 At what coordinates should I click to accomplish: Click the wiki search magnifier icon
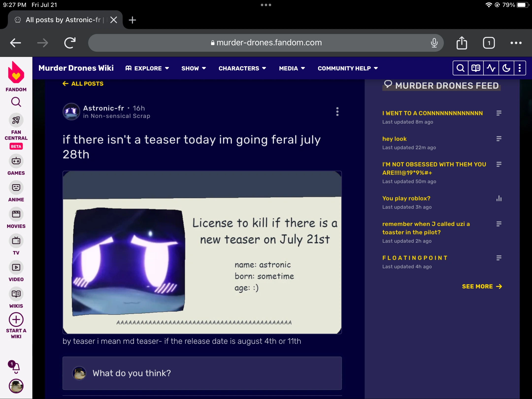point(460,68)
